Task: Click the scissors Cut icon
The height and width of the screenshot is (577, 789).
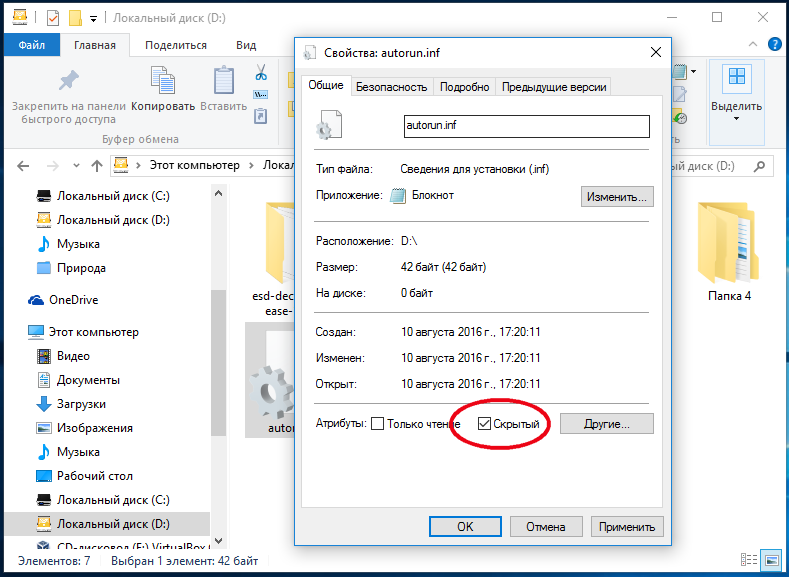Action: click(x=261, y=73)
